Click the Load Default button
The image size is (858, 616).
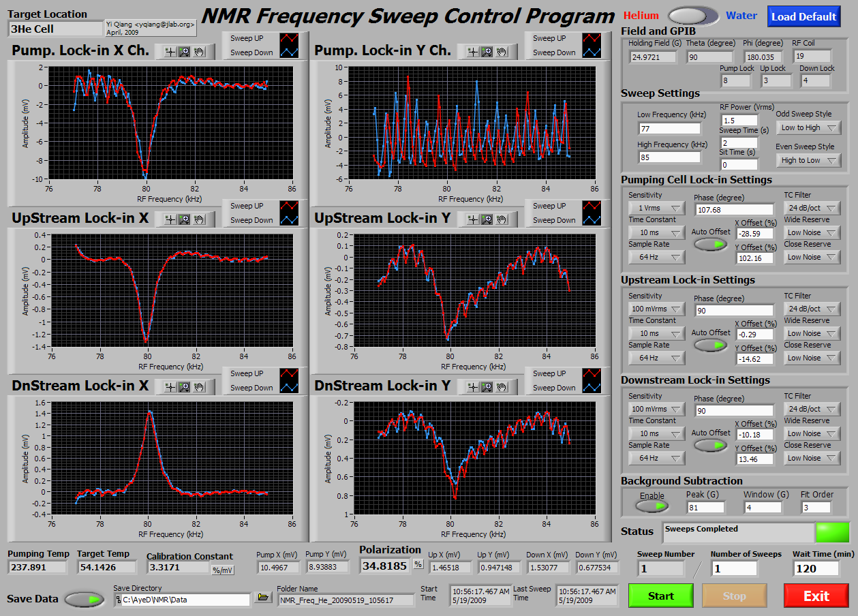804,16
